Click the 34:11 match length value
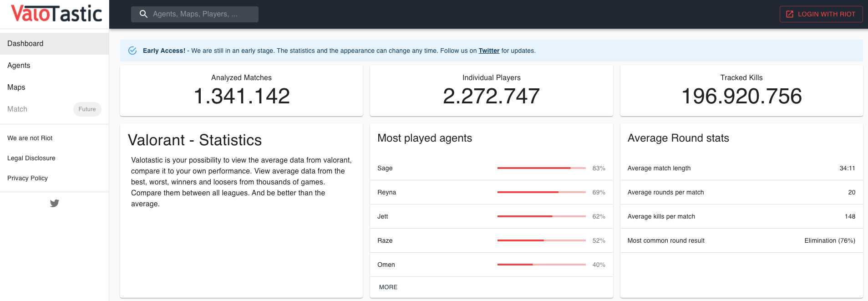Image resolution: width=868 pixels, height=301 pixels. coord(848,168)
